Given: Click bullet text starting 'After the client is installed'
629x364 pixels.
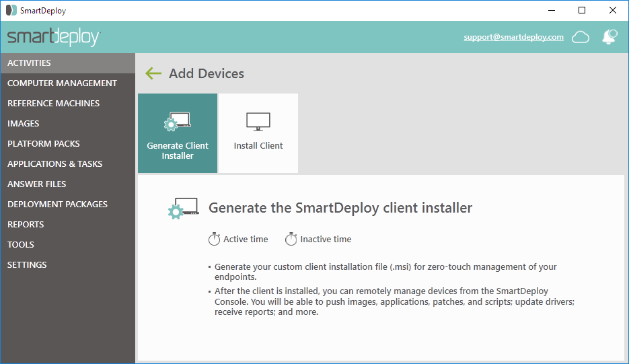Looking at the screenshot, I should point(394,301).
